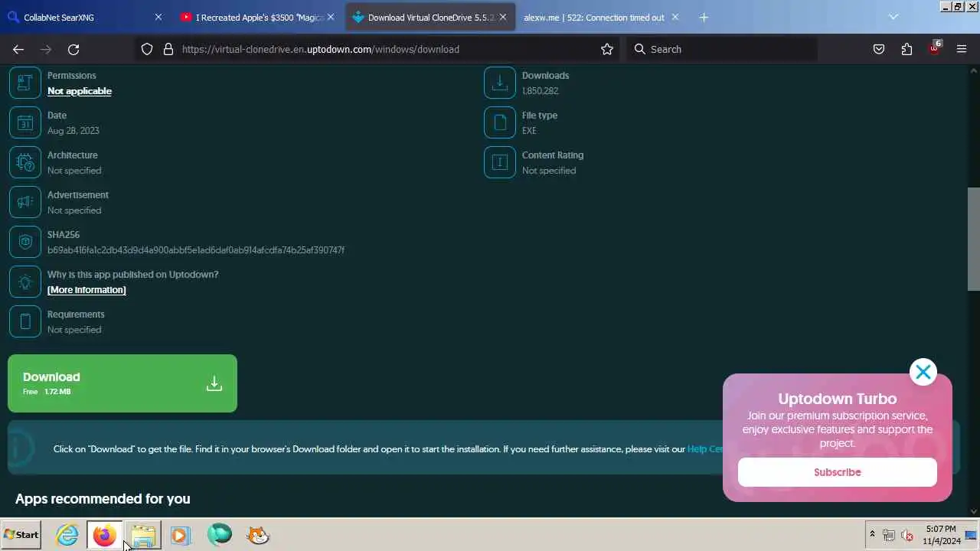Click the green Download button
980x551 pixels.
pyautogui.click(x=122, y=383)
